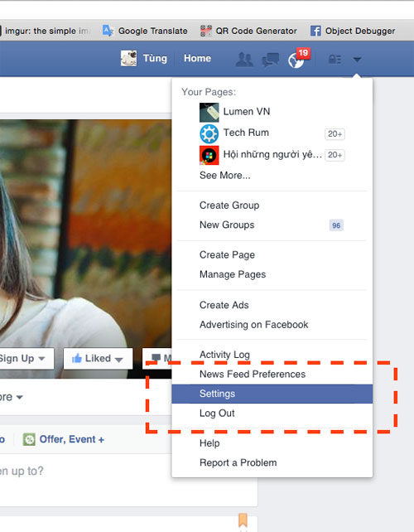Screen dimensions: 414x532
Task: Go to Tùng profile link
Action: (x=155, y=58)
